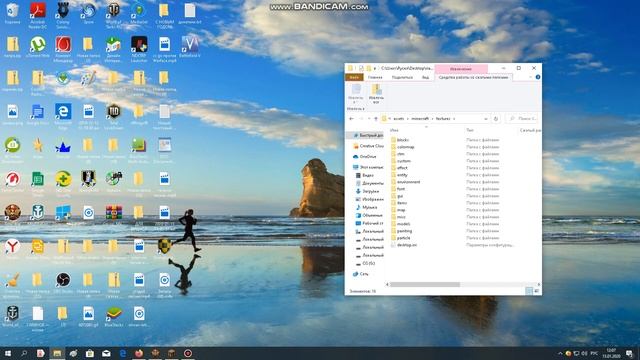Viewport: 640px width, 360px height.
Task: Open the notification center icon
Action: (x=629, y=353)
